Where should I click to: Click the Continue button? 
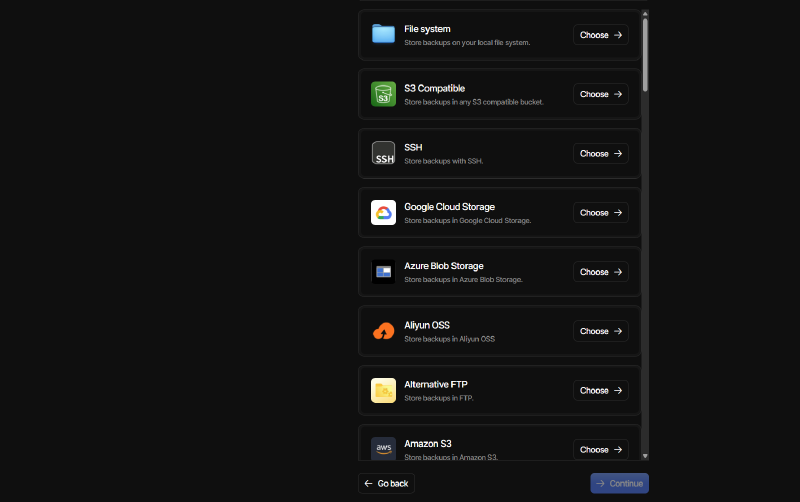(x=619, y=483)
